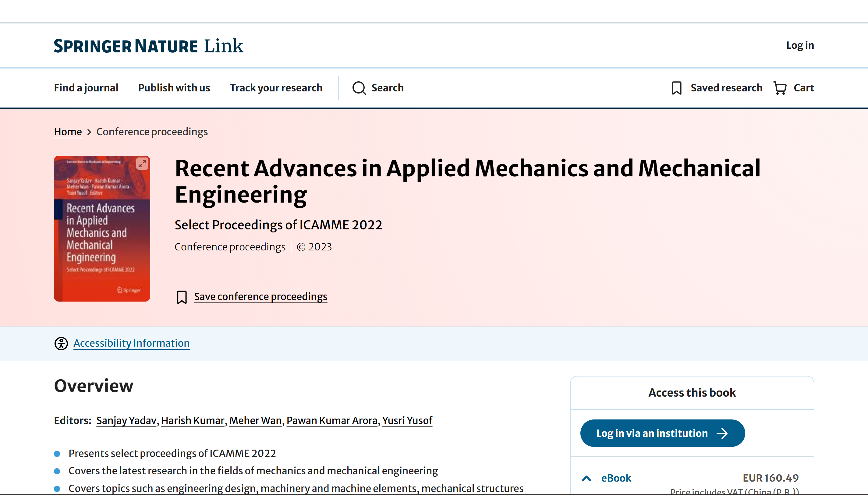Open the Accessibility Information link
Image resolution: width=868 pixels, height=495 pixels.
pyautogui.click(x=132, y=343)
